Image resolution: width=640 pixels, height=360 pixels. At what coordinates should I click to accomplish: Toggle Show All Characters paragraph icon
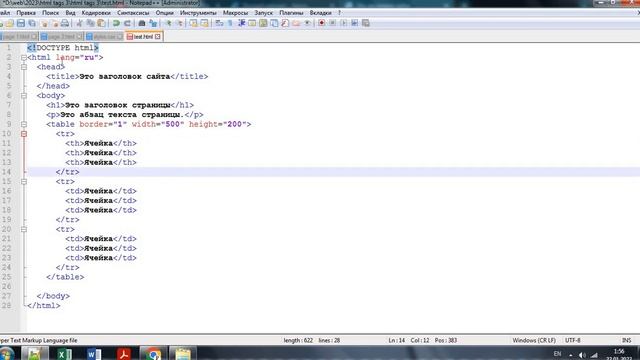pyautogui.click(x=230, y=23)
